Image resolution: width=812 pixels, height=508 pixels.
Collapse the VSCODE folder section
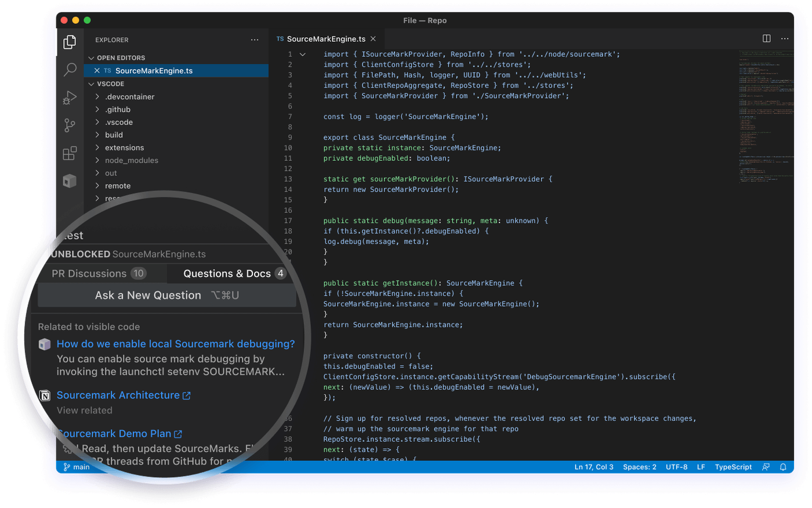91,84
